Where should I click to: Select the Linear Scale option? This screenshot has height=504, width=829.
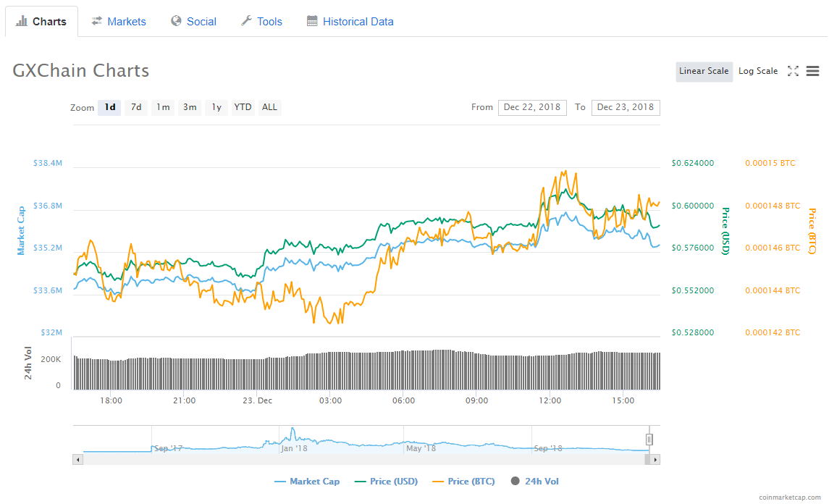(x=704, y=71)
